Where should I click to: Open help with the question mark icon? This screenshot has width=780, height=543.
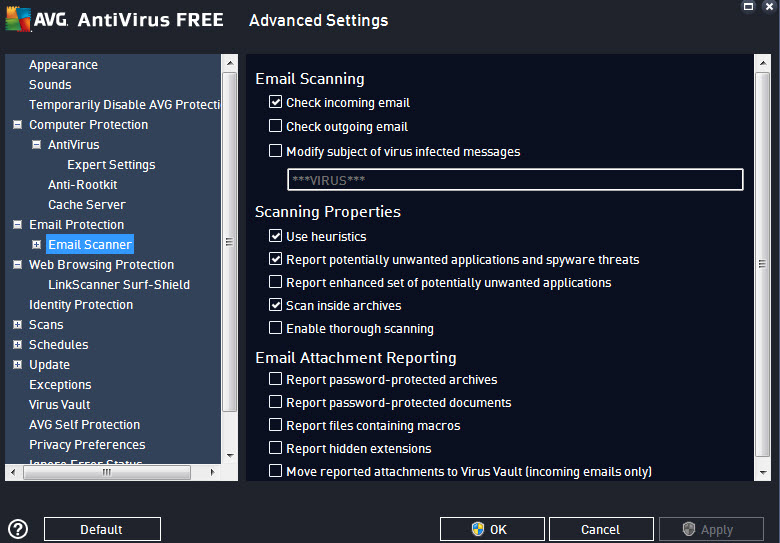pyautogui.click(x=18, y=529)
